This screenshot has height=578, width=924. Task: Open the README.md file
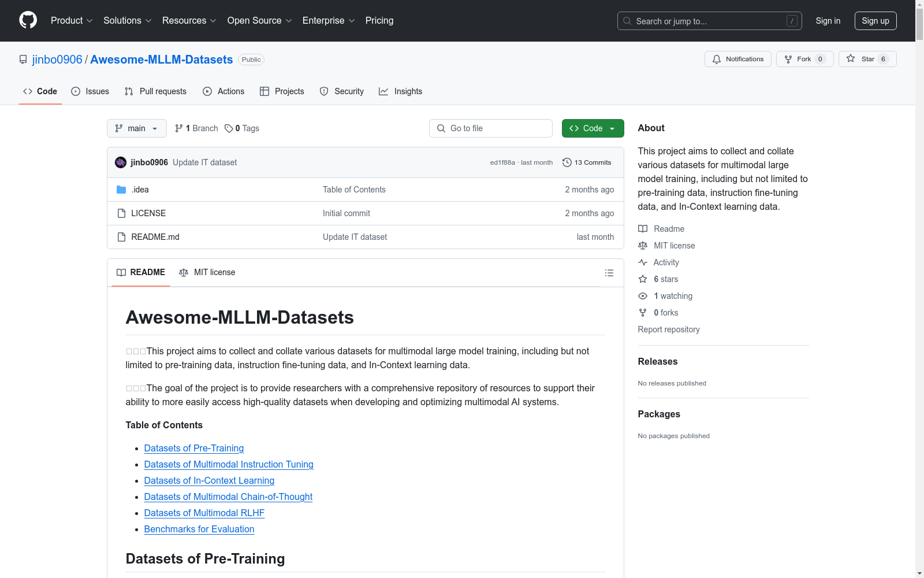click(155, 237)
